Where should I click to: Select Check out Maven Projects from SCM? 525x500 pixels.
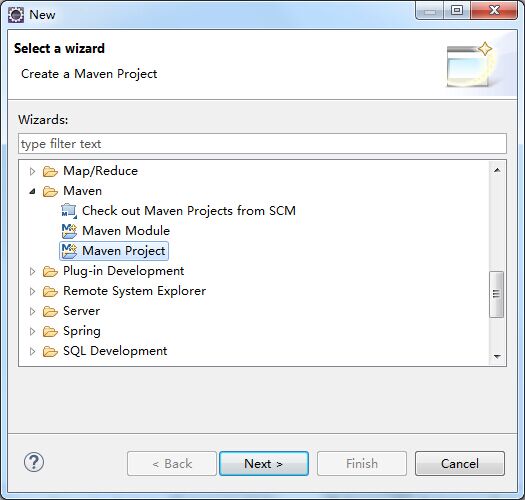click(189, 211)
